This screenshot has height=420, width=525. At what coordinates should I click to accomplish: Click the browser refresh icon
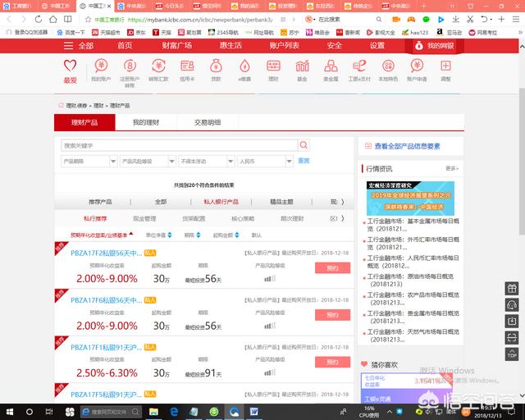(39, 20)
